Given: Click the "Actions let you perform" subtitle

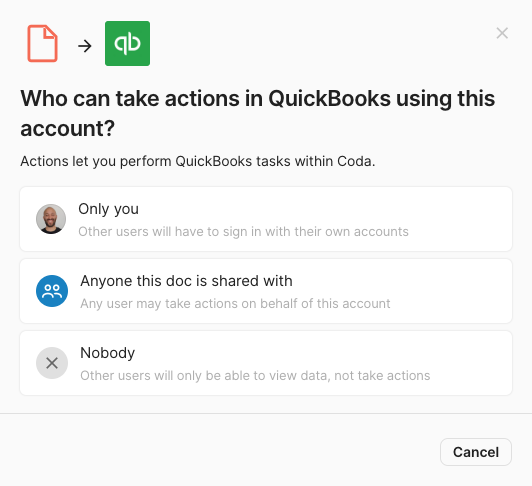Looking at the screenshot, I should coord(198,161).
